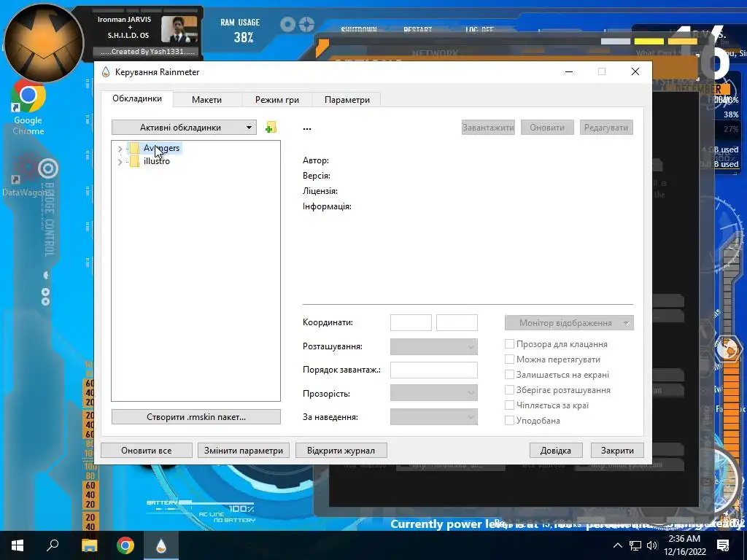Screen dimensions: 747x560
Task: Click the Rainmeter raindrop title bar icon
Action: [x=106, y=72]
